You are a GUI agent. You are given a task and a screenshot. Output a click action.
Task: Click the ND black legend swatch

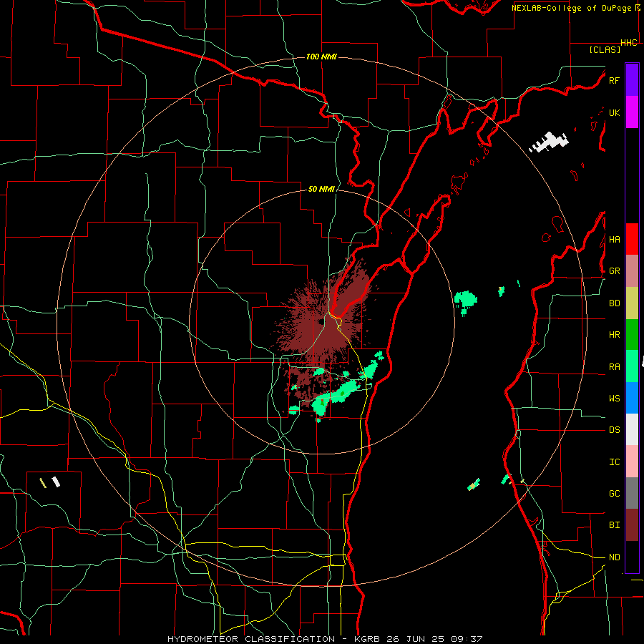click(x=632, y=557)
